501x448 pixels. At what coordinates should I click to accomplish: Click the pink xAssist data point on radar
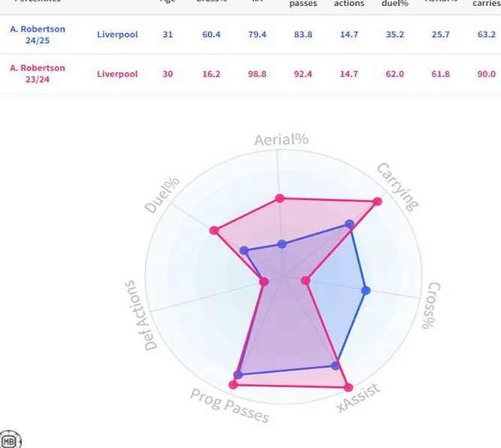click(349, 388)
